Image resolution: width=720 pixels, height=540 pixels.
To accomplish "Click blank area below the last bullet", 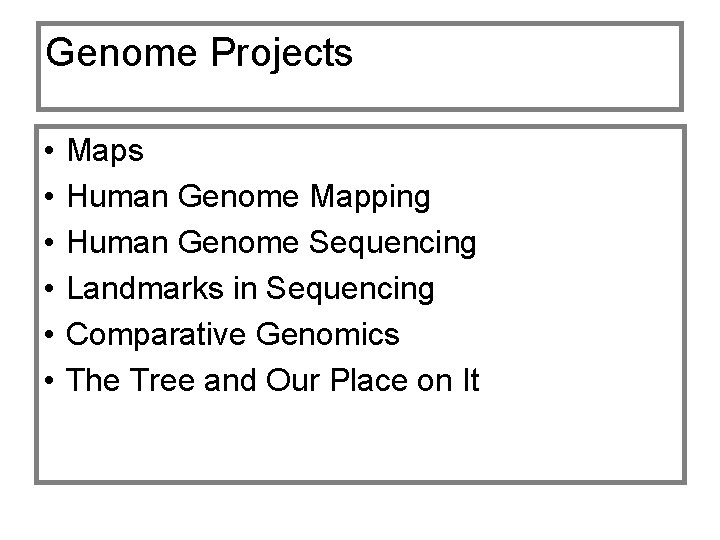I will coord(360,440).
